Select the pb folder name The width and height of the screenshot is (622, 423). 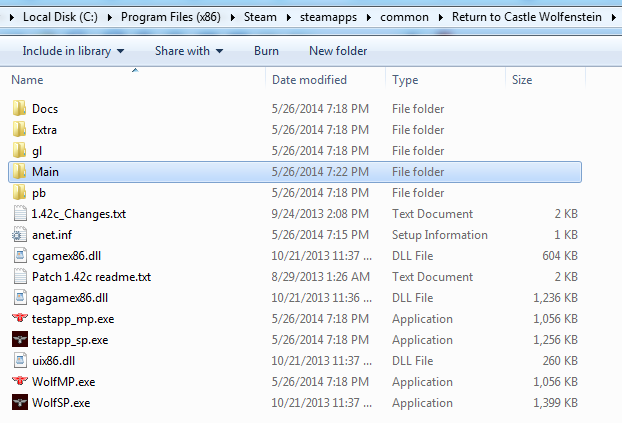(39, 193)
